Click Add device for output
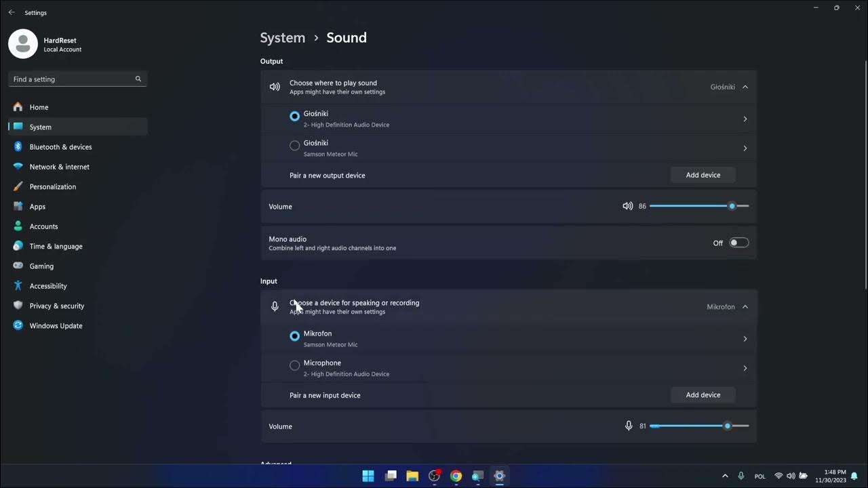This screenshot has height=488, width=868. click(x=703, y=175)
